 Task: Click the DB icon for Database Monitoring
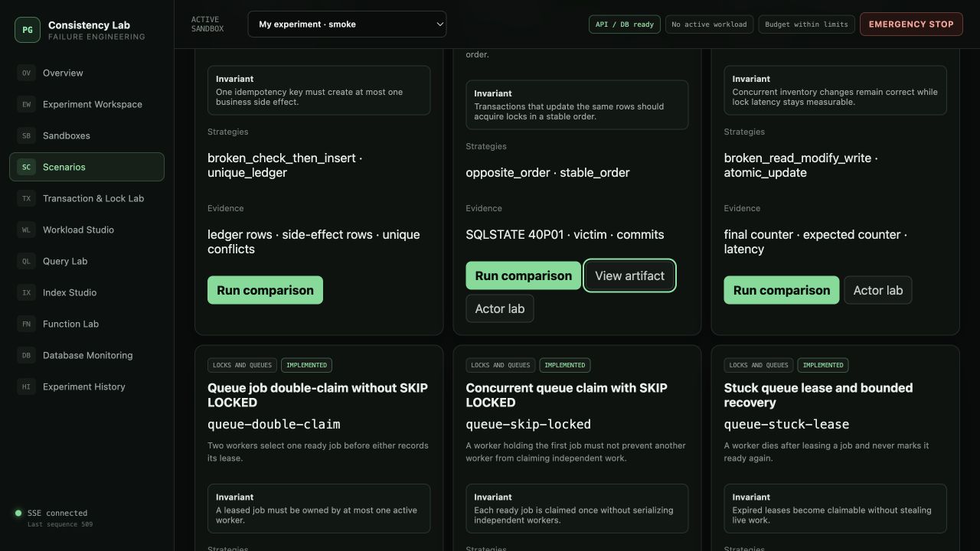point(26,355)
